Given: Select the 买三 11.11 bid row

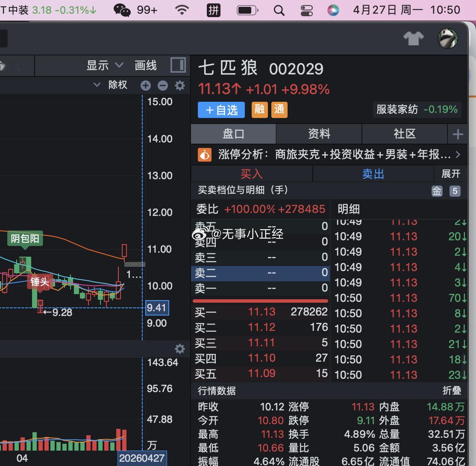Looking at the screenshot, I should [x=261, y=343].
